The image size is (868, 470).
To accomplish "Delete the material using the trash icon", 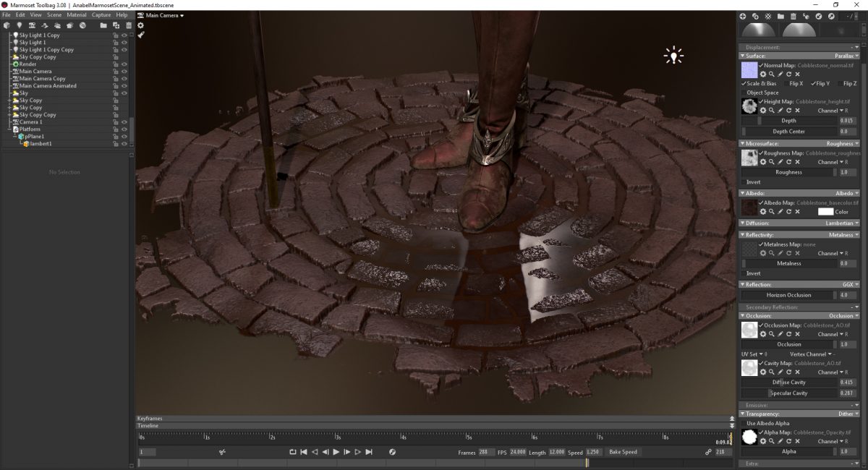I will click(x=793, y=15).
